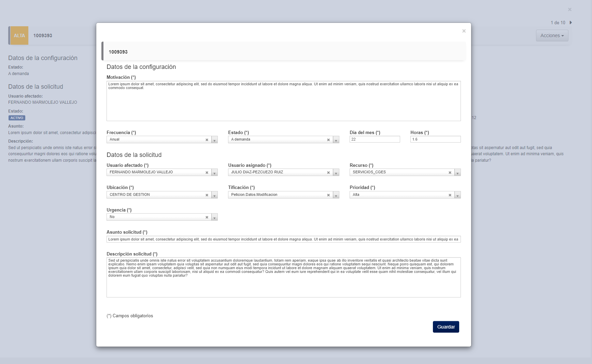Click the ACTIVO status badge
This screenshot has width=592, height=364.
point(17,118)
